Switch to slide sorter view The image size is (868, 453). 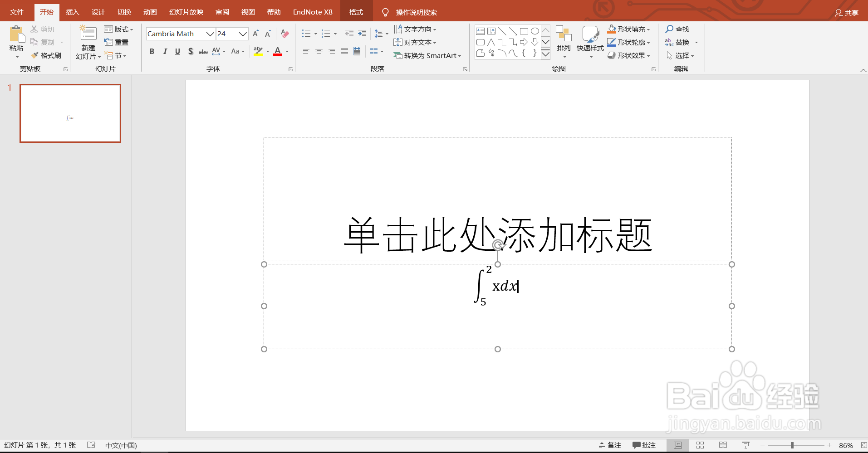700,445
